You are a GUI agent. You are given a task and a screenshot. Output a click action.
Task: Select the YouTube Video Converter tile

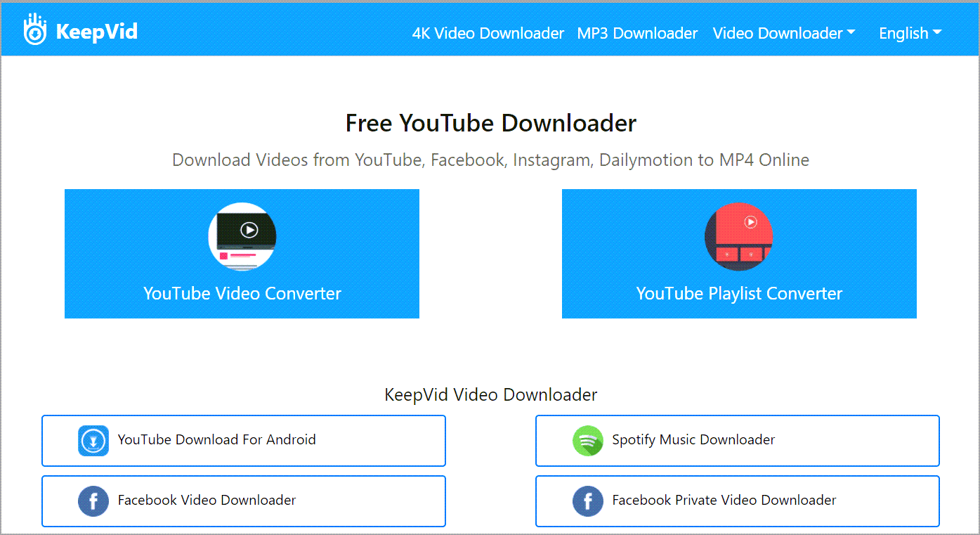click(x=242, y=253)
